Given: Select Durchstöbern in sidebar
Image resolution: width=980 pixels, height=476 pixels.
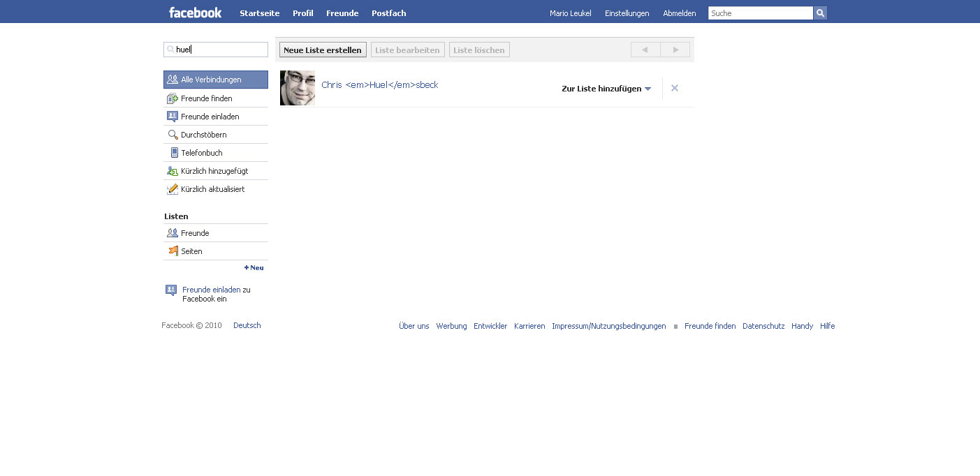Looking at the screenshot, I should 216,135.
